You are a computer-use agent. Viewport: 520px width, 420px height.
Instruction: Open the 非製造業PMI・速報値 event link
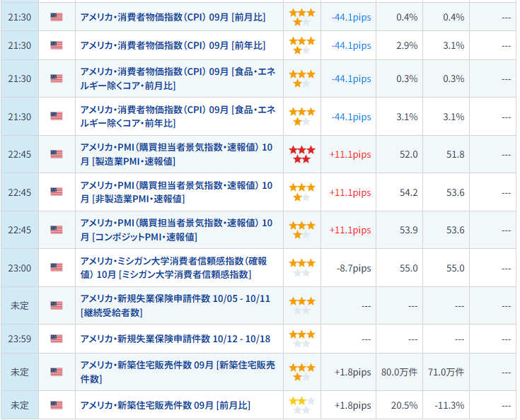(177, 192)
